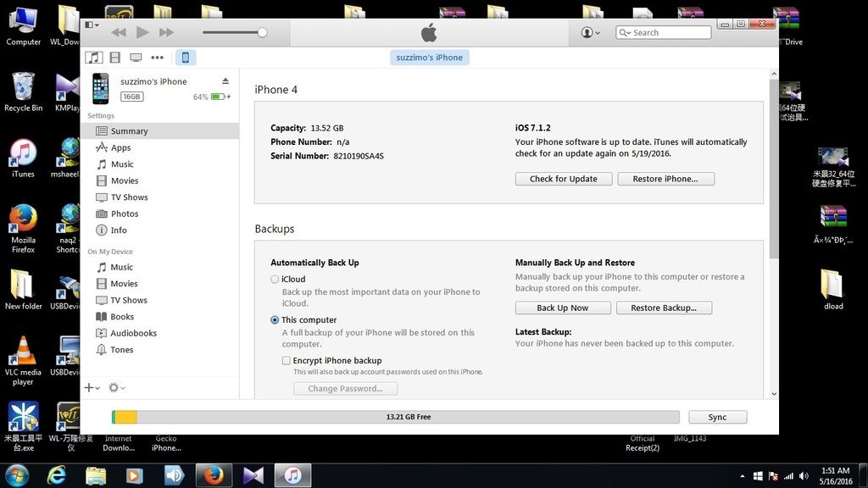Select Photos in the Settings sidebar

coord(124,213)
